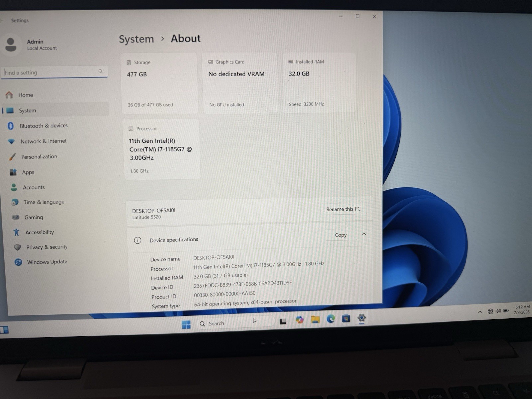Image resolution: width=532 pixels, height=399 pixels.
Task: Select System in the sidebar
Action: click(x=56, y=110)
